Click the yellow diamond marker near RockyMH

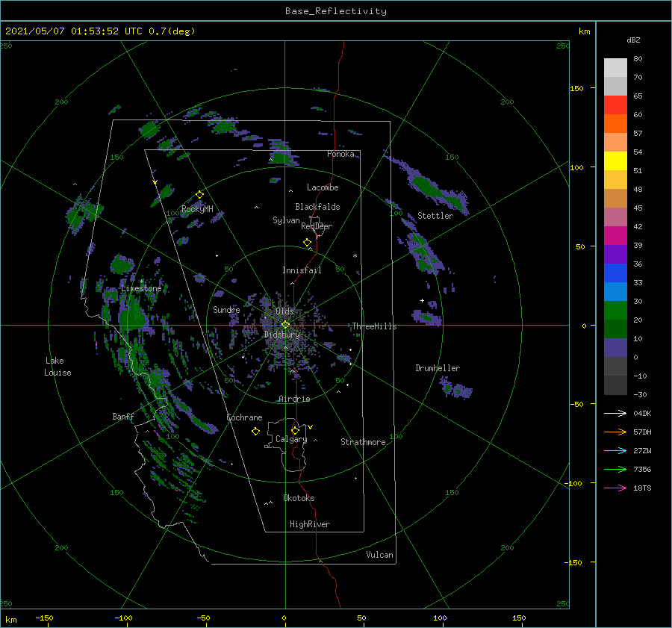(x=199, y=195)
